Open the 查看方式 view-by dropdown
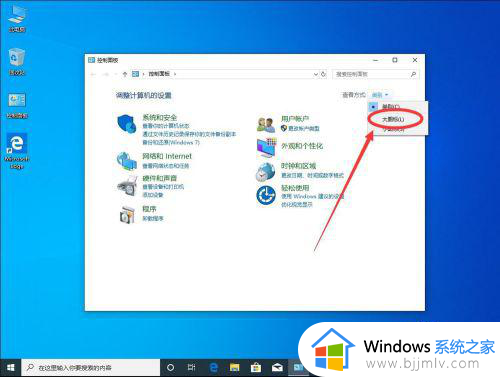 coord(380,95)
